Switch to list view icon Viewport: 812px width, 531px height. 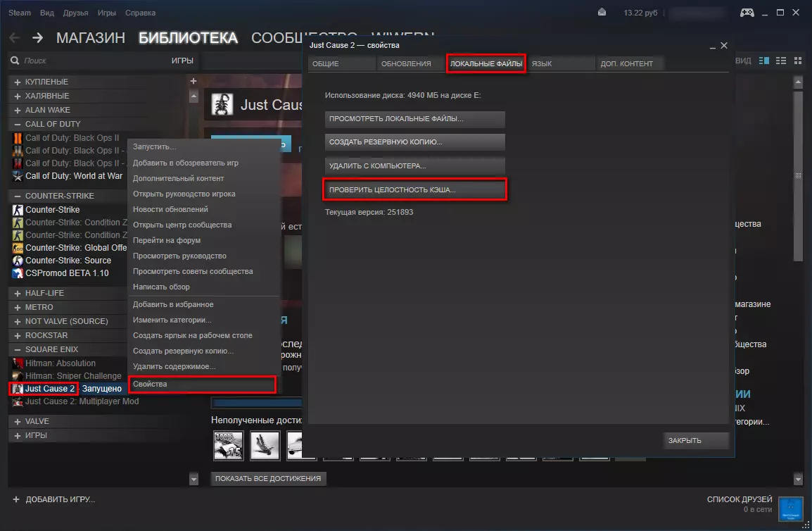781,61
